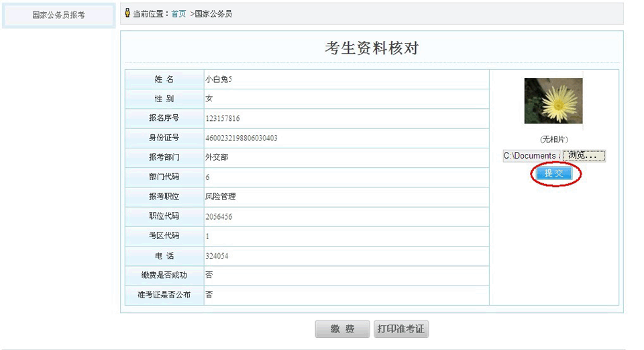Click the 考区代码 label cell

pyautogui.click(x=164, y=236)
